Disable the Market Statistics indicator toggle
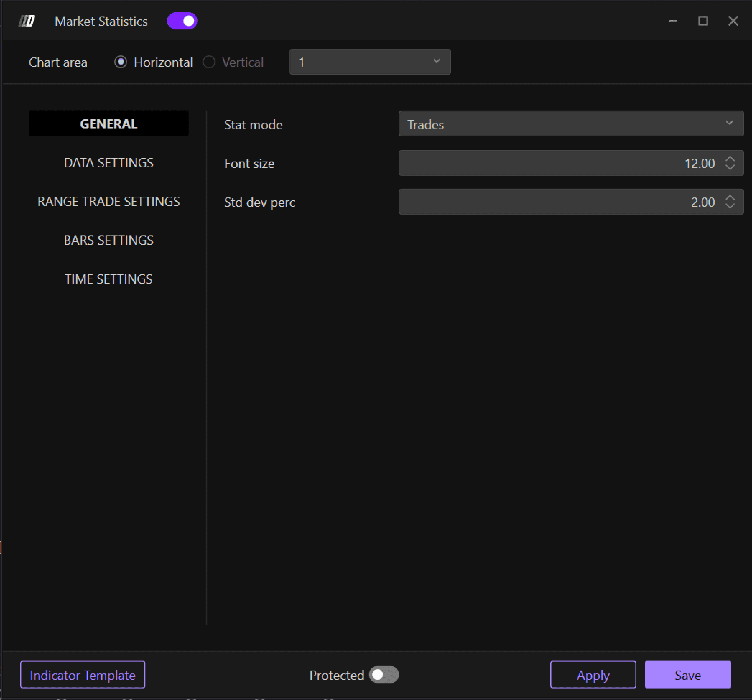This screenshot has height=700, width=752. [182, 21]
